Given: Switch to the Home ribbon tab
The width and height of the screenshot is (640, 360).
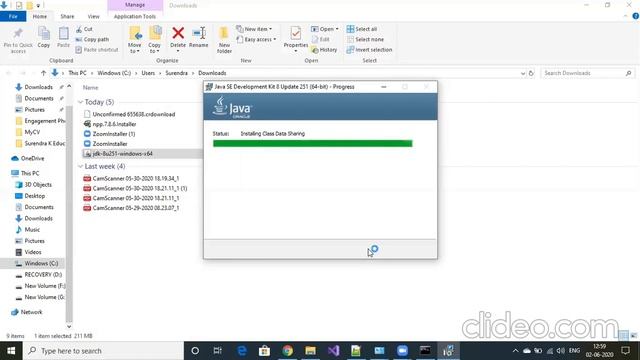Looking at the screenshot, I should click(40, 16).
